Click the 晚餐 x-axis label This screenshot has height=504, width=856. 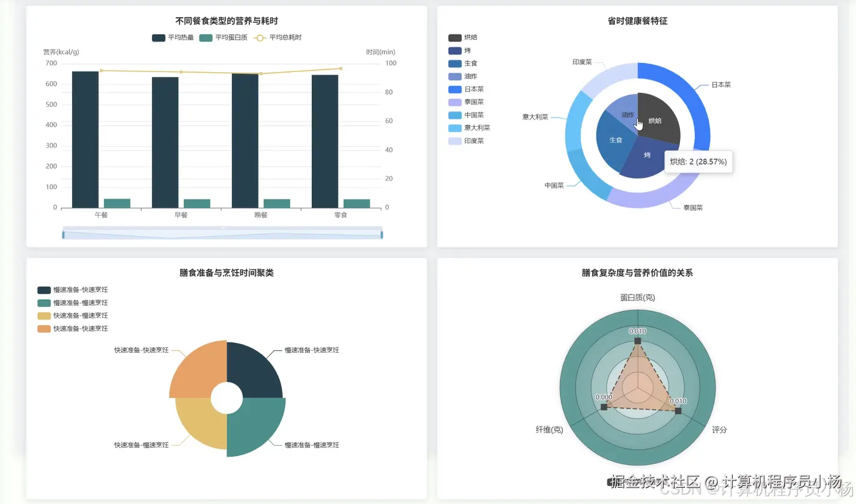(261, 215)
